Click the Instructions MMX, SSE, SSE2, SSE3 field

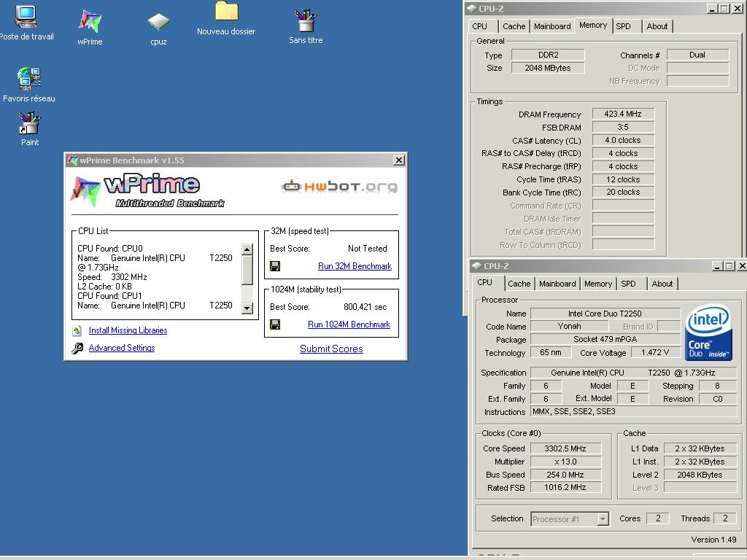point(634,411)
